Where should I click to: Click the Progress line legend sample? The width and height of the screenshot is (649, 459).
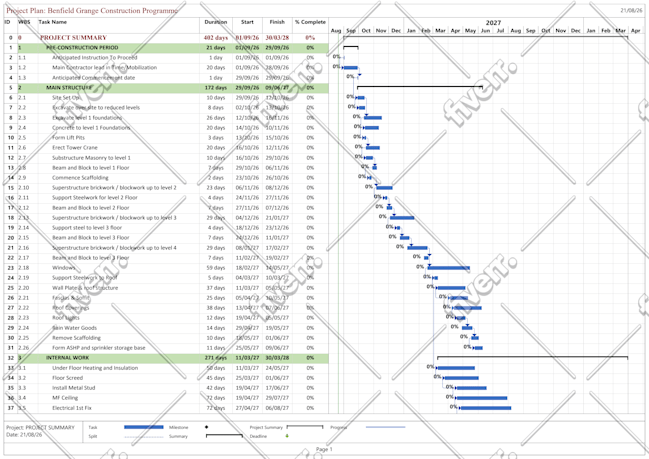385,427
